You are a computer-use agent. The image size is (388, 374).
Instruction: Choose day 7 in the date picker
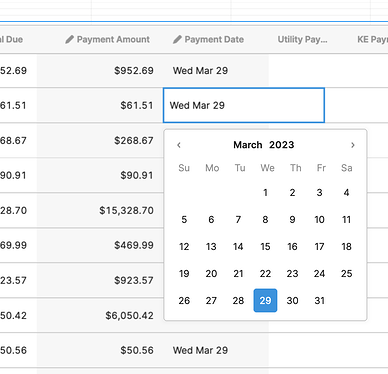click(x=238, y=220)
